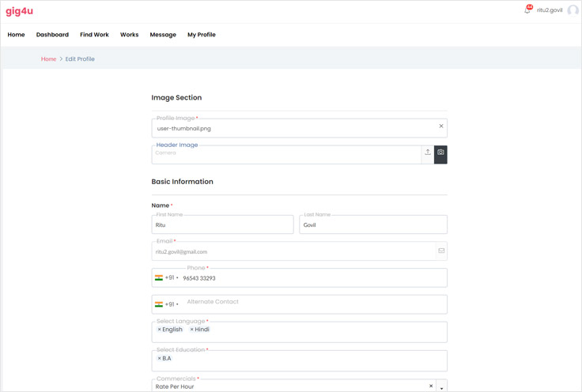Click the upload icon in Header Image
This screenshot has height=392, width=582.
(428, 153)
